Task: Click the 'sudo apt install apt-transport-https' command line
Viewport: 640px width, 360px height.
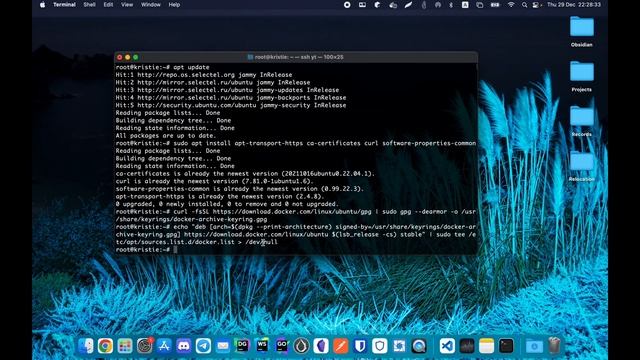Action: coord(296,143)
